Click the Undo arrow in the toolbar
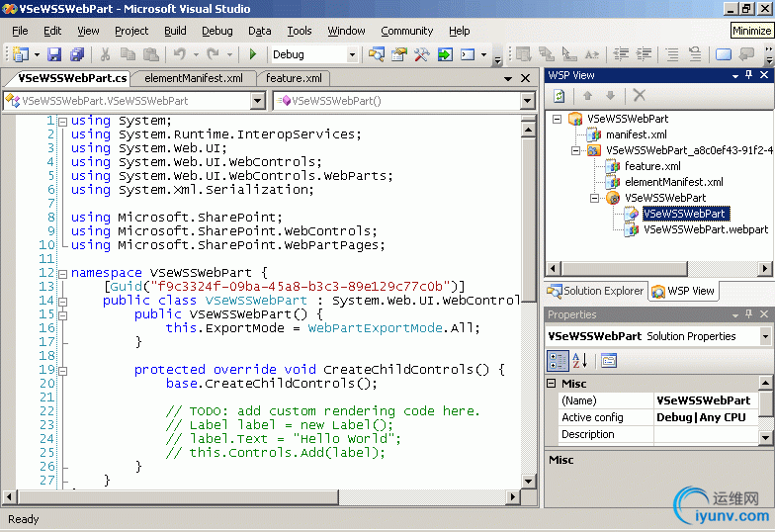Viewport: 775px width, 532px height. tap(180, 54)
